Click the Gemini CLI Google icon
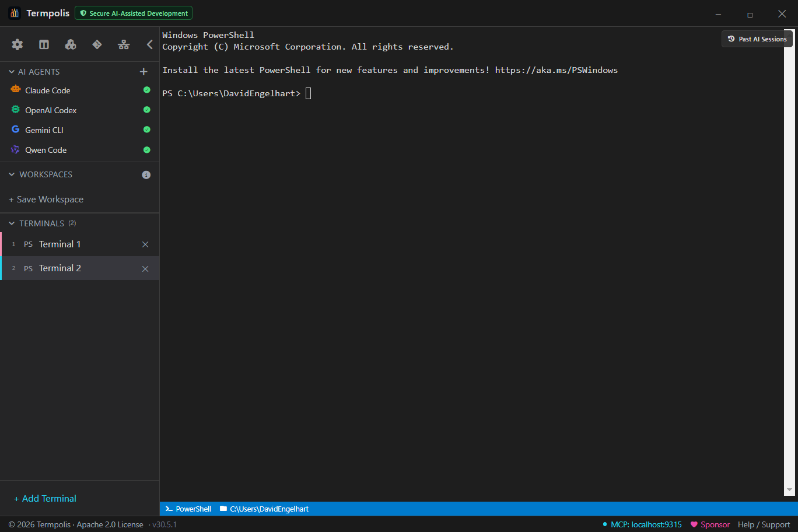 pos(16,129)
